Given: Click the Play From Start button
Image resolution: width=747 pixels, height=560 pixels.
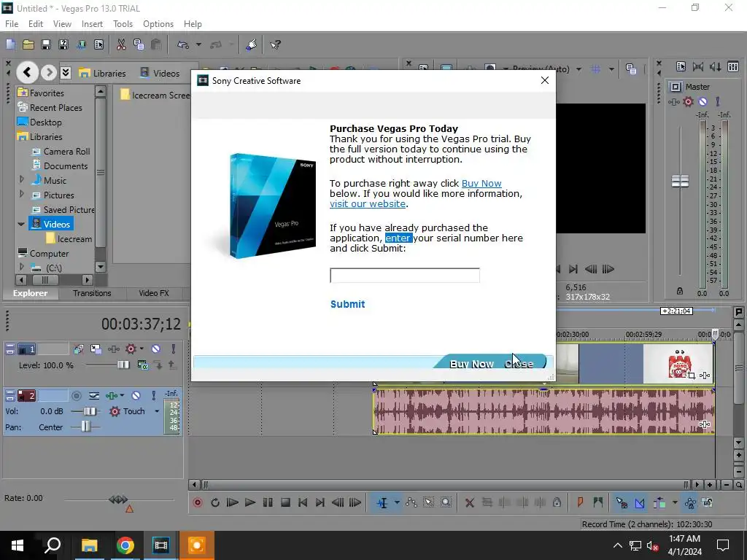Looking at the screenshot, I should coord(233,502).
